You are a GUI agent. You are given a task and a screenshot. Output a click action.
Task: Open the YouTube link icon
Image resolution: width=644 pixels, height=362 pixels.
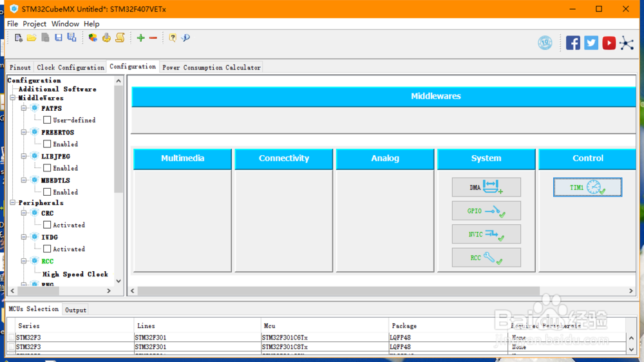click(609, 43)
